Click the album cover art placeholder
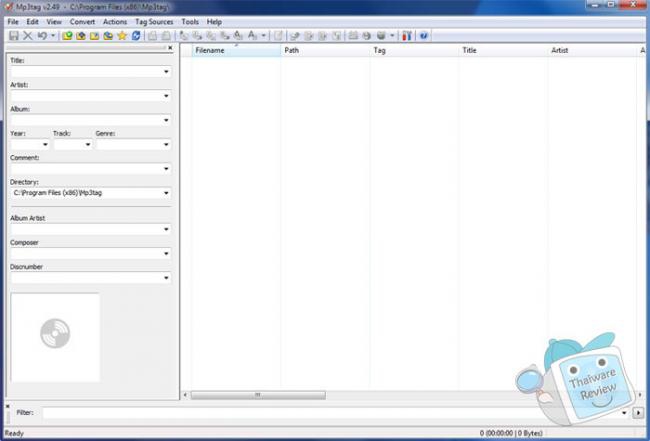This screenshot has width=650, height=441. pyautogui.click(x=55, y=337)
